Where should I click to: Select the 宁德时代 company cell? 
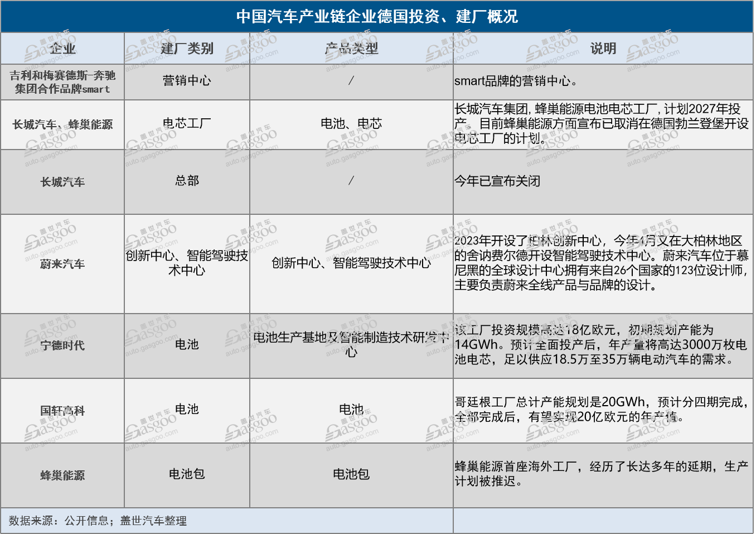point(62,345)
